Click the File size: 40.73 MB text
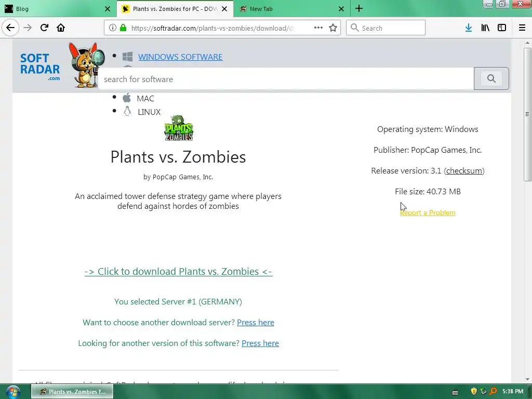The height and width of the screenshot is (399, 532). (x=428, y=191)
